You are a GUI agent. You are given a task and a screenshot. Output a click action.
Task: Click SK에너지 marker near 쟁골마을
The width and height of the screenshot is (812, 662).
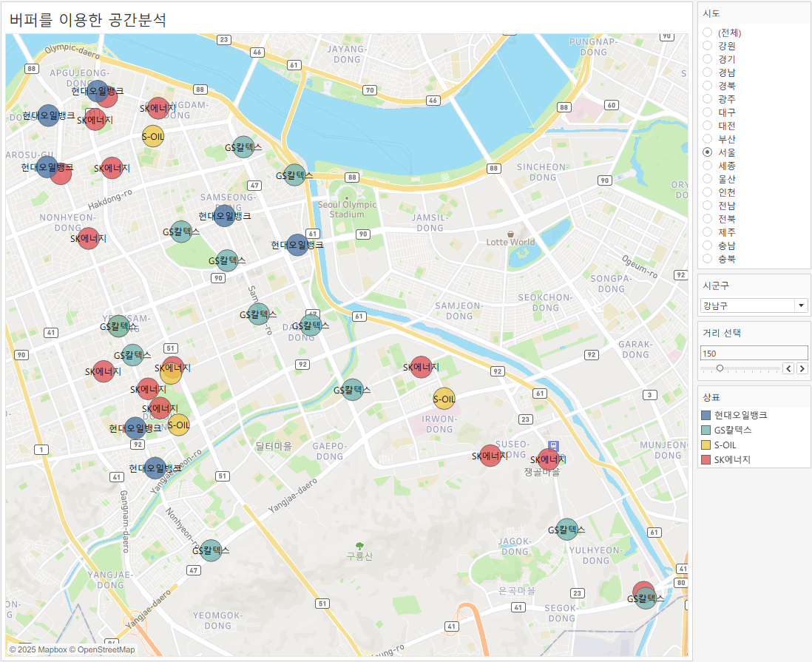click(549, 459)
